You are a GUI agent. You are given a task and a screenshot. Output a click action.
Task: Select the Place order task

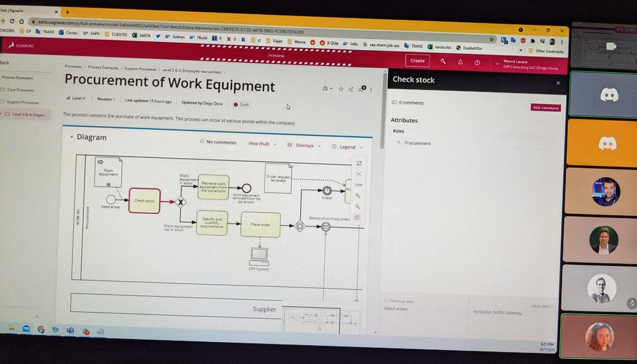point(260,224)
